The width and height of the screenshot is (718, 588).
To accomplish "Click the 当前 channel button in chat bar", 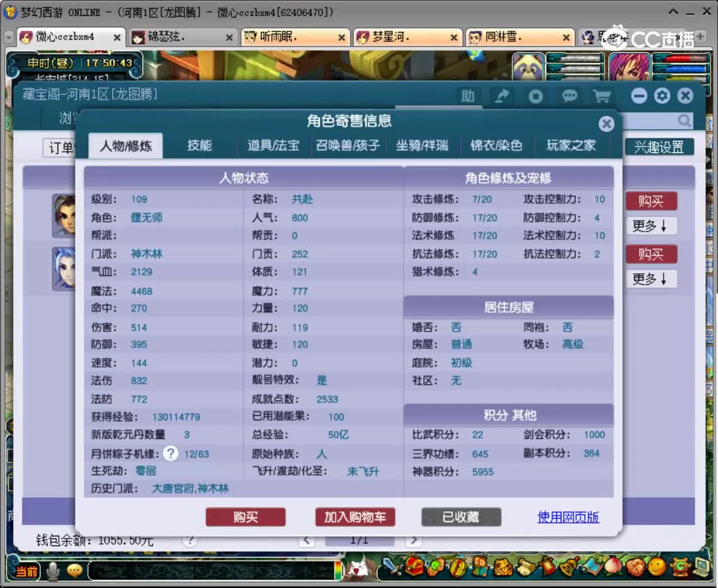I will [26, 571].
